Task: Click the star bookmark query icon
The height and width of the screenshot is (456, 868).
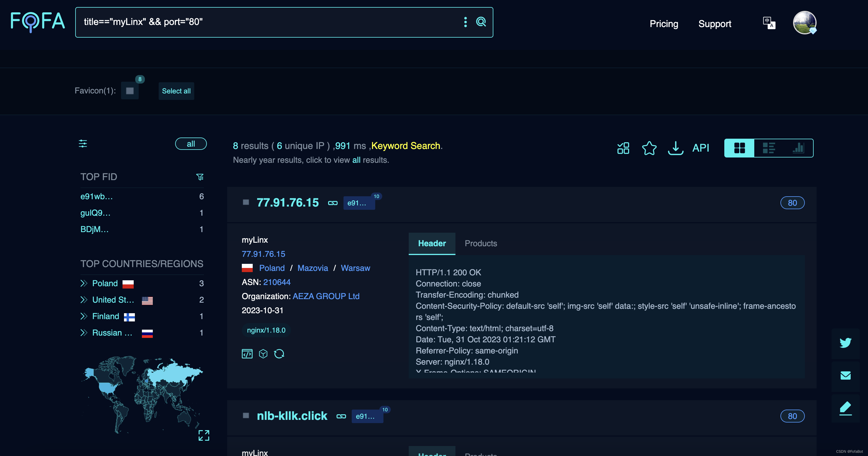Action: point(649,148)
